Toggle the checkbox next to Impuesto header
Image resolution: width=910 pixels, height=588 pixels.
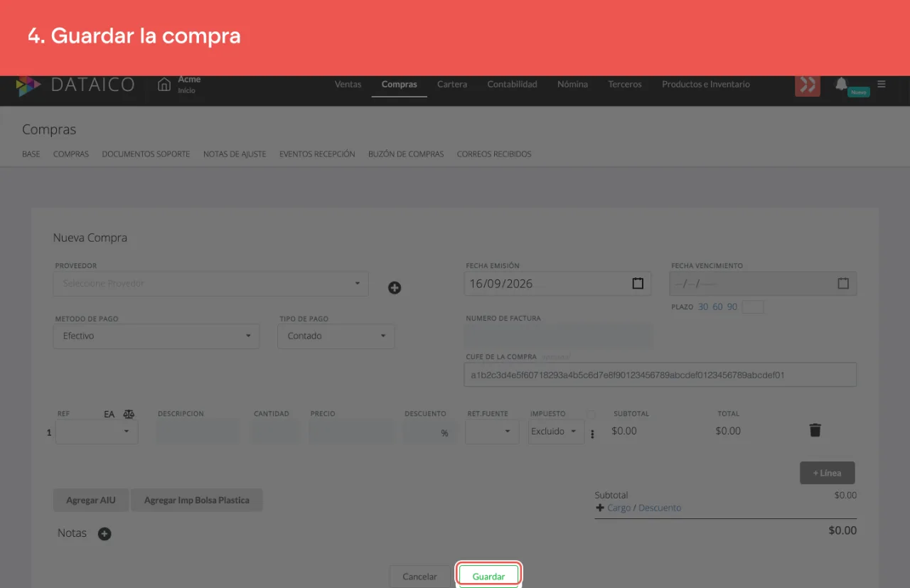(591, 414)
